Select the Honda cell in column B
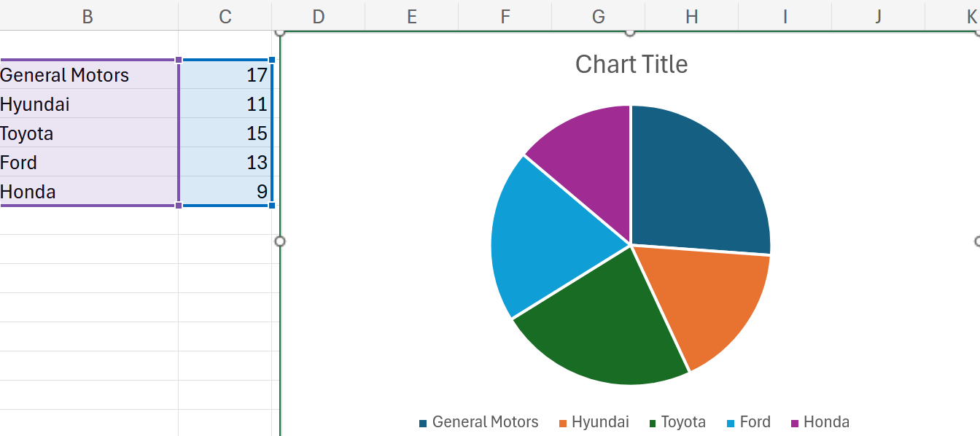This screenshot has height=436, width=980. click(x=89, y=191)
